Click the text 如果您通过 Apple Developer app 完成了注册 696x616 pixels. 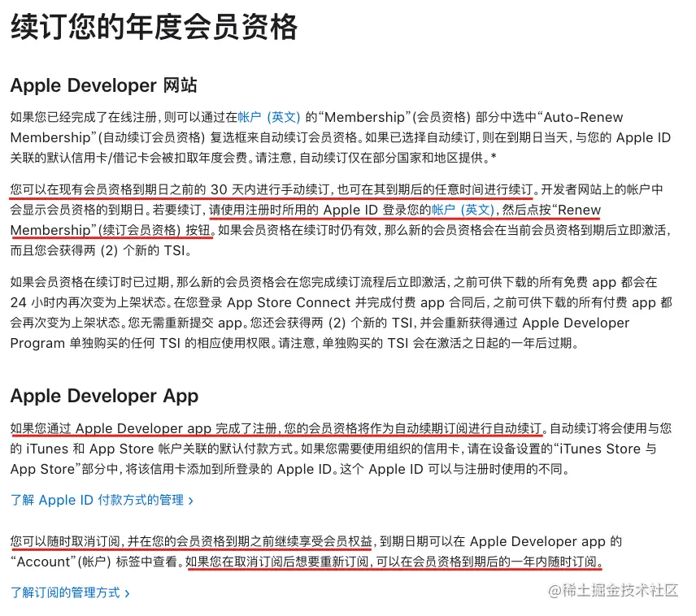(143, 428)
